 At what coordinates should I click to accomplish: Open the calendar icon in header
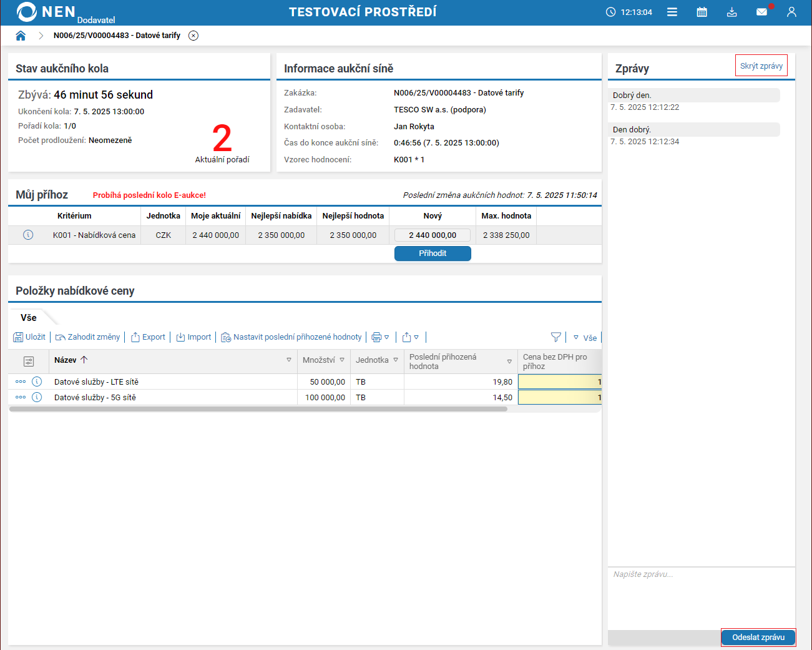pos(702,12)
